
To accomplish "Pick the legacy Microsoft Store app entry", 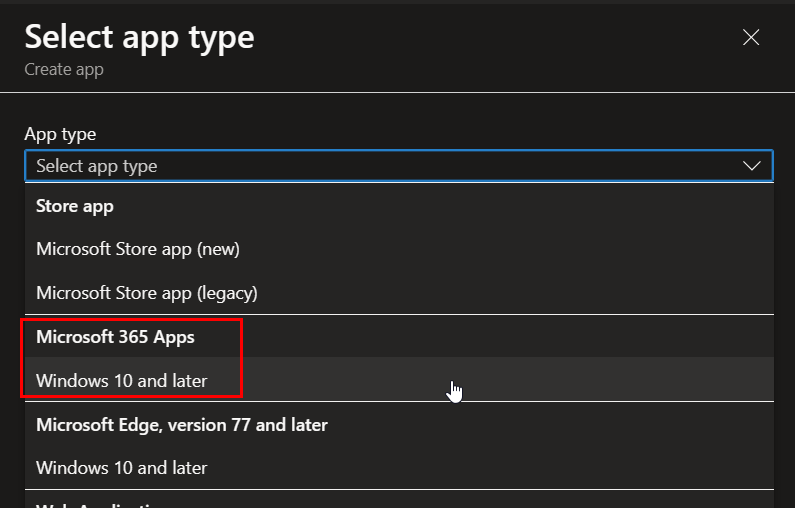I will 147,293.
